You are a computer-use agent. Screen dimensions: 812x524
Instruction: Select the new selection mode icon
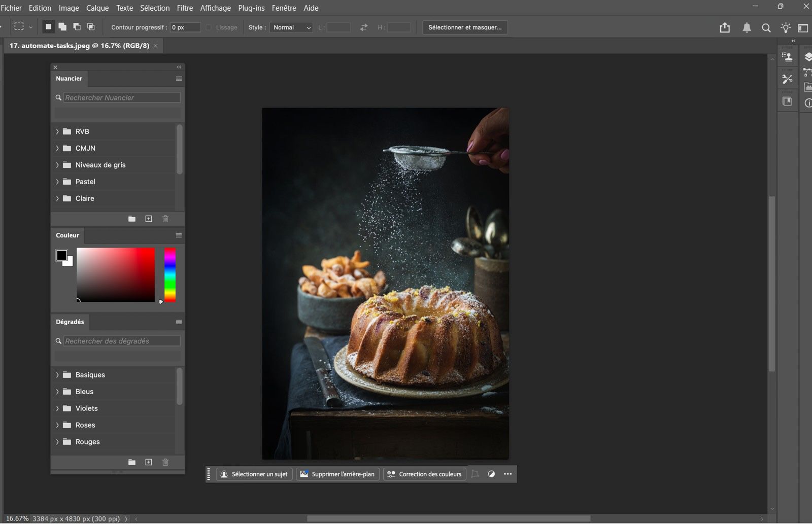tap(49, 26)
